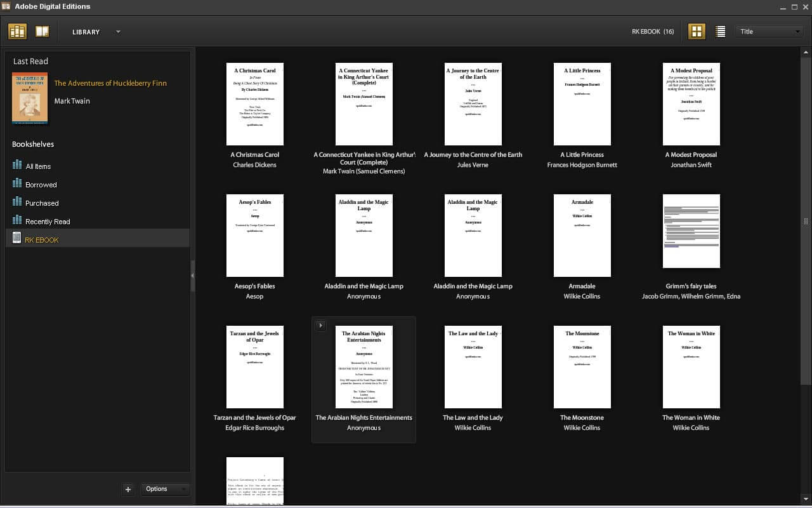Open A Little Princess book thumbnail

click(582, 104)
